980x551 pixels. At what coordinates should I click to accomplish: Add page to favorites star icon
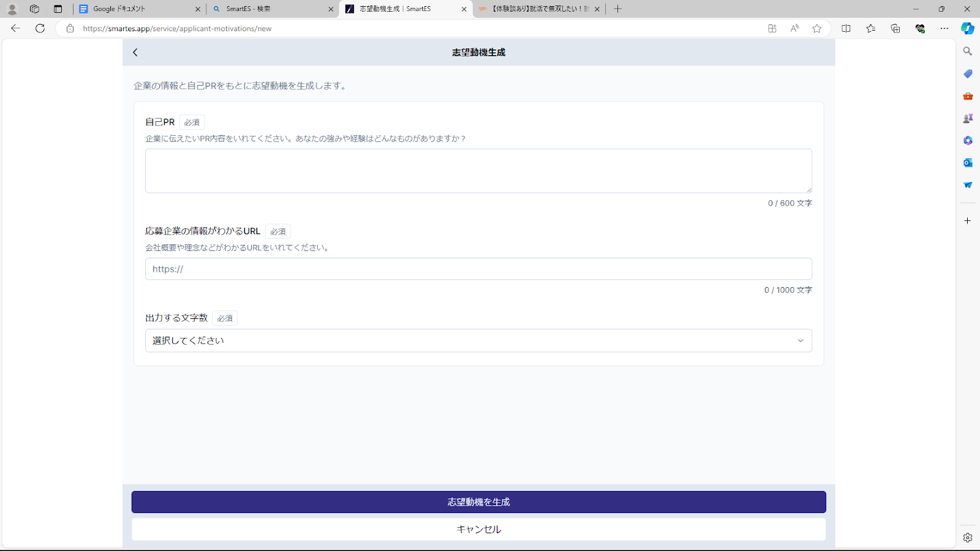pyautogui.click(x=817, y=28)
